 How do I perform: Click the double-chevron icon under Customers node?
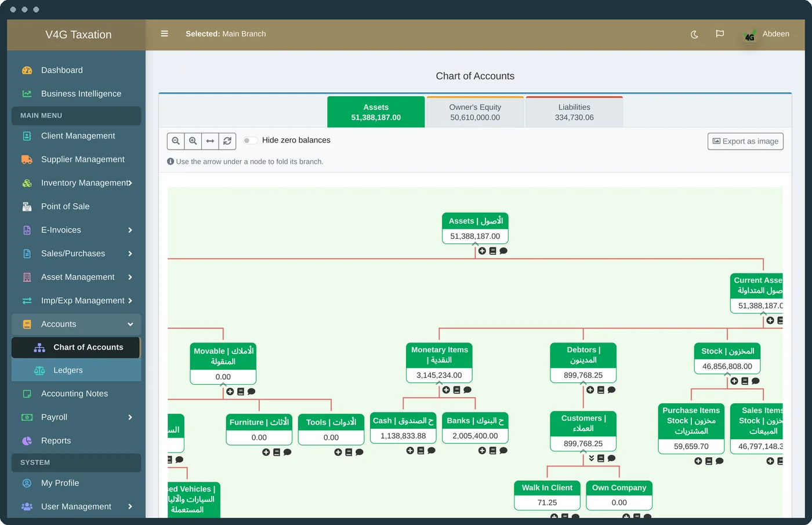click(592, 458)
